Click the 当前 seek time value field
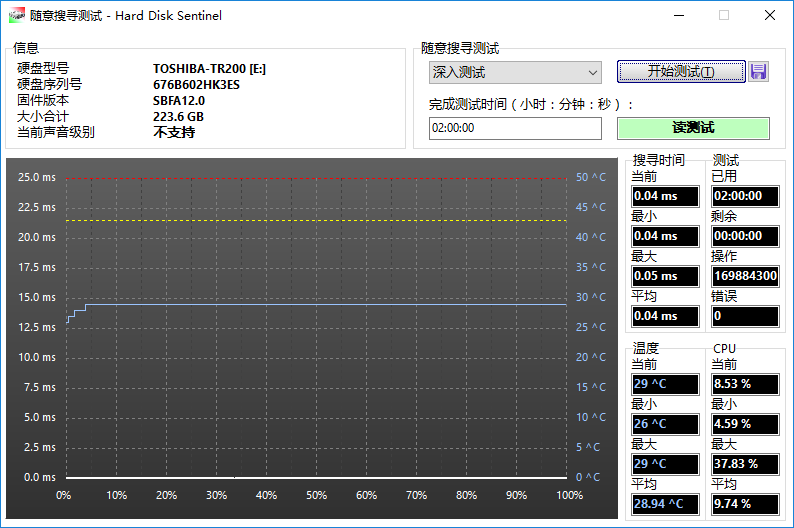Image resolution: width=794 pixels, height=528 pixels. tap(665, 196)
